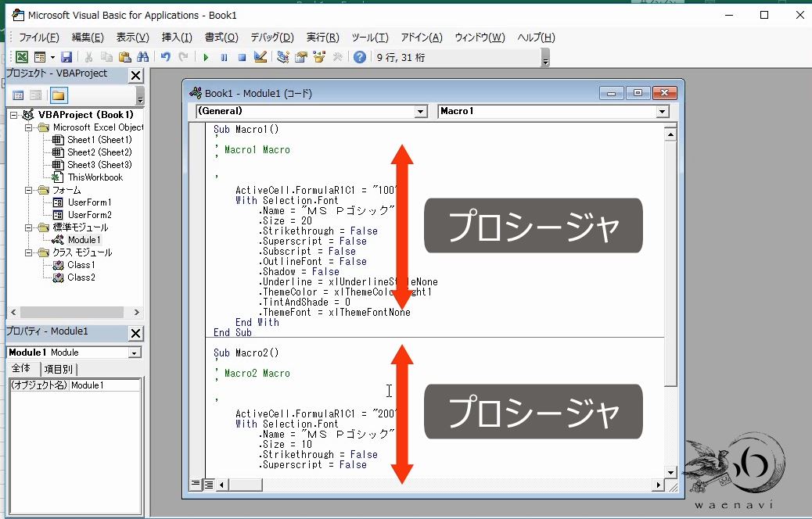Click the code window scroll-down arrow
This screenshot has height=519, width=812.
(670, 472)
